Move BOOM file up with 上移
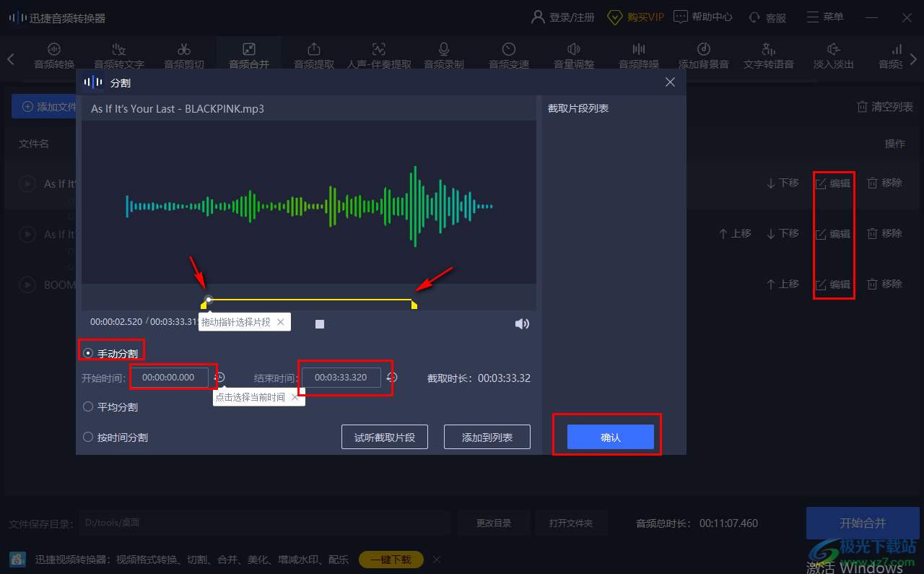Viewport: 924px width, 574px height. [783, 284]
